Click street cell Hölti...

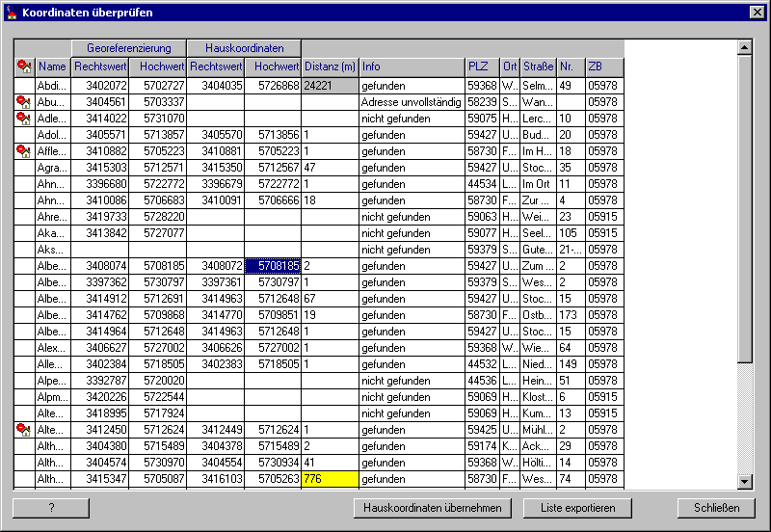(x=538, y=463)
